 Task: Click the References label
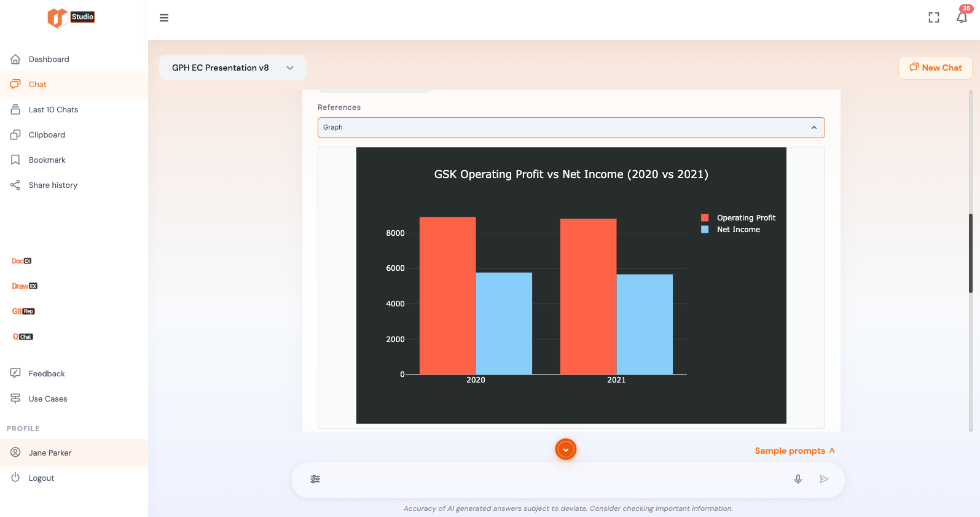339,107
